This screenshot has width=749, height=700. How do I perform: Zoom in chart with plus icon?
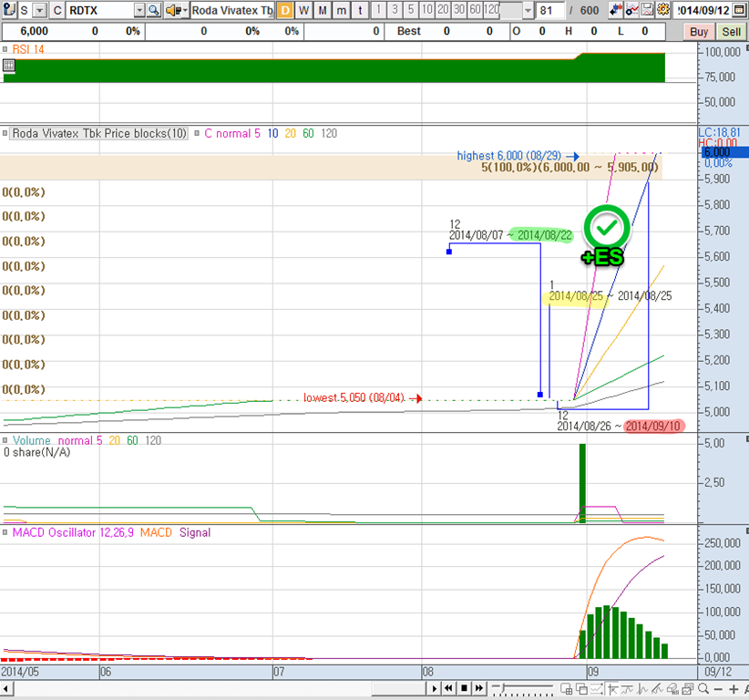pyautogui.click(x=734, y=688)
